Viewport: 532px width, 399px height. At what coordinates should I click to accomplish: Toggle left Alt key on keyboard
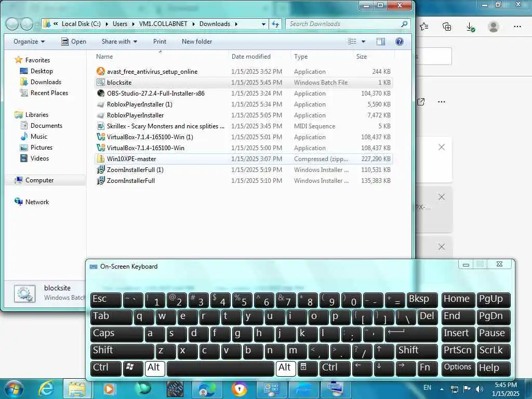[x=155, y=368]
